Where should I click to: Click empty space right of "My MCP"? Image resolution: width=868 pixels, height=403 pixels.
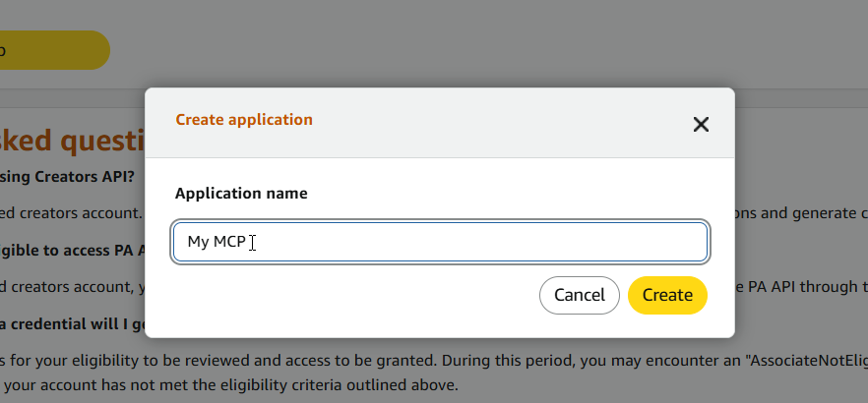coord(476,242)
